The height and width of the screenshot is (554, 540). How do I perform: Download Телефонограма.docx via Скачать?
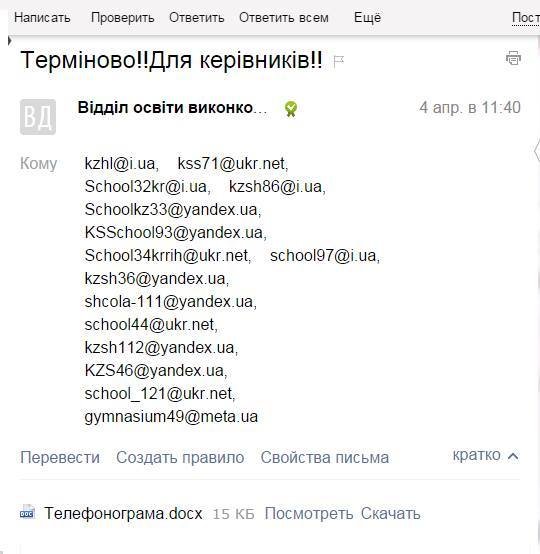[x=391, y=514]
